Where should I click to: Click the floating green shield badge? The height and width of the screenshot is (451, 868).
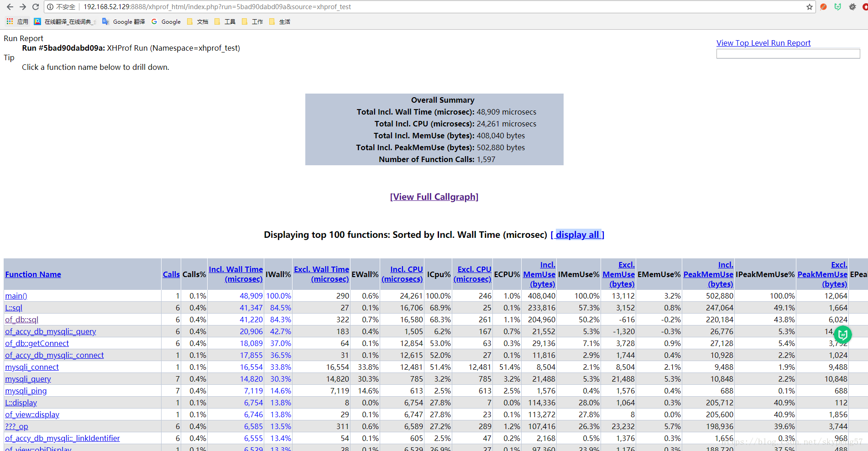842,335
